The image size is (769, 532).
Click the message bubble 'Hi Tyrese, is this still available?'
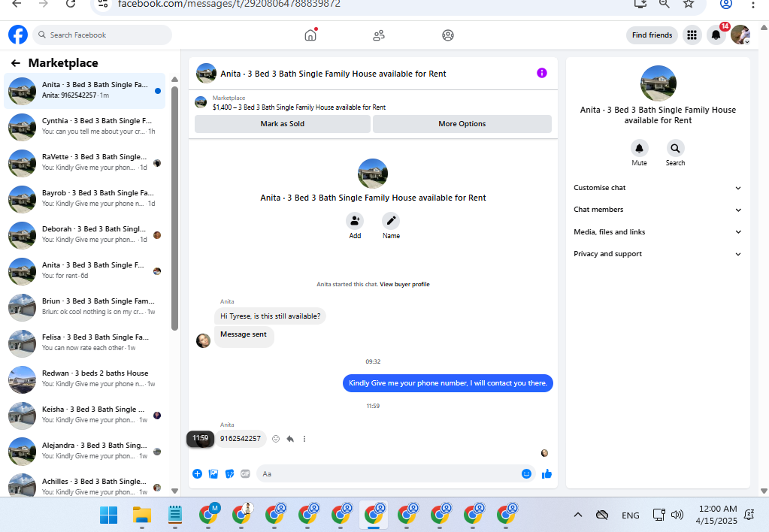click(270, 316)
